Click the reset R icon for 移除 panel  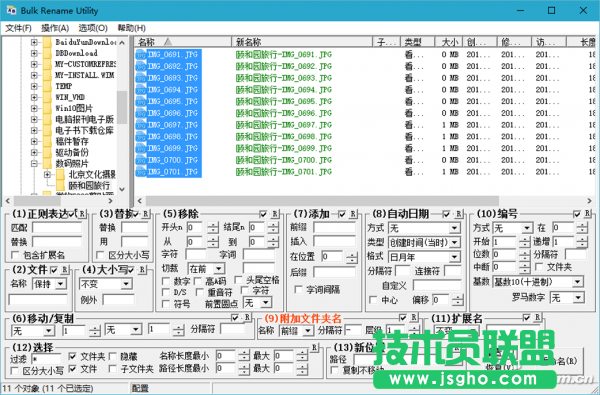tap(275, 214)
